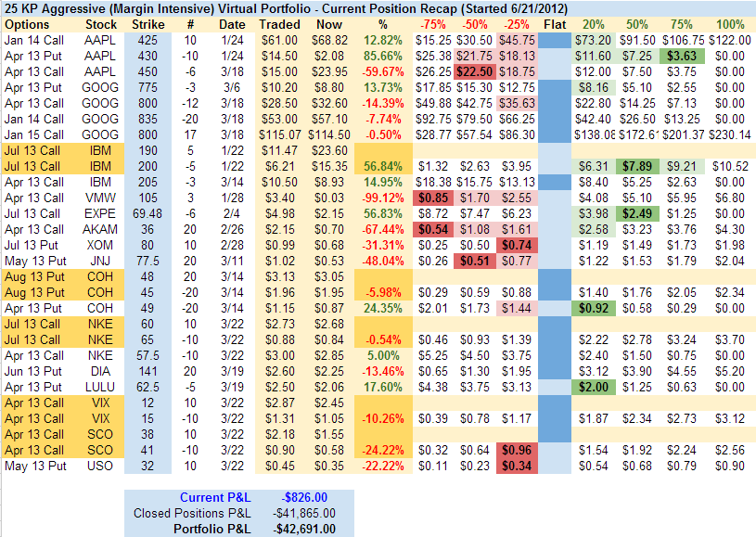The height and width of the screenshot is (537, 756).
Task: Click the "100%" column header
Action: click(x=728, y=23)
